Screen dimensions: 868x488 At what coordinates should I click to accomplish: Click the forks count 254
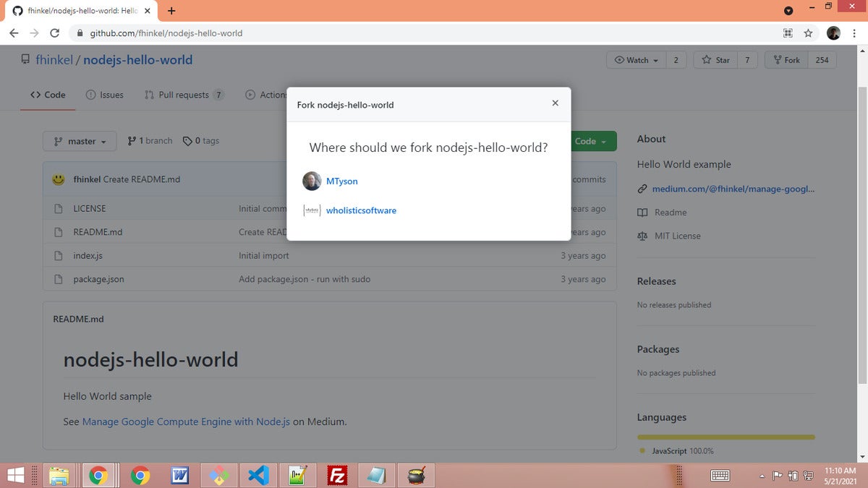[x=822, y=60]
